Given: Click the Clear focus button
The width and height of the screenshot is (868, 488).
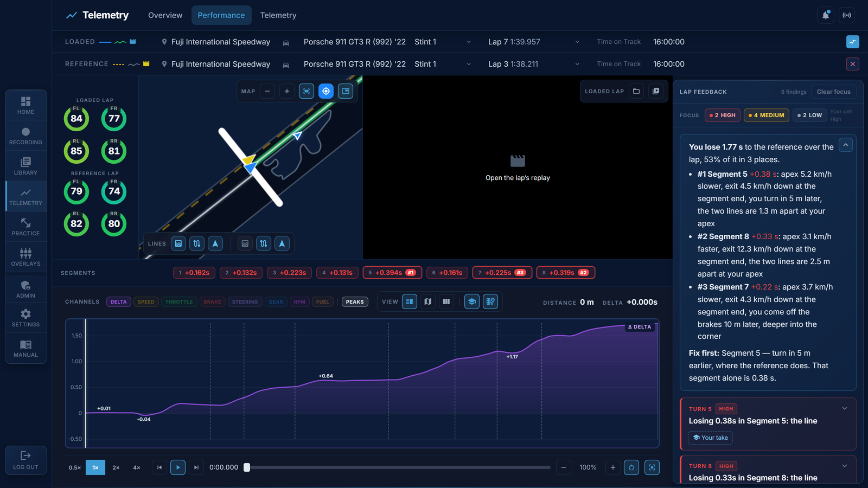Looking at the screenshot, I should pyautogui.click(x=834, y=92).
